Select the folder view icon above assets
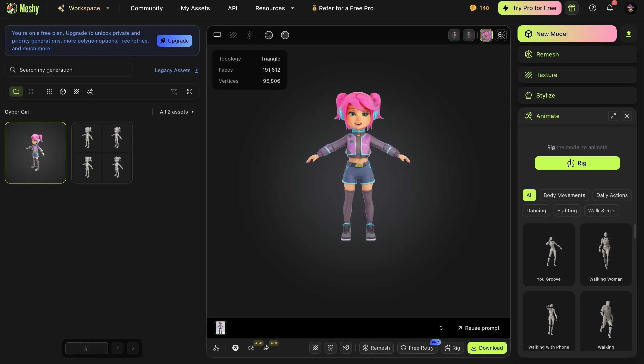Screen dimensions: 644x364 [x=16, y=92]
